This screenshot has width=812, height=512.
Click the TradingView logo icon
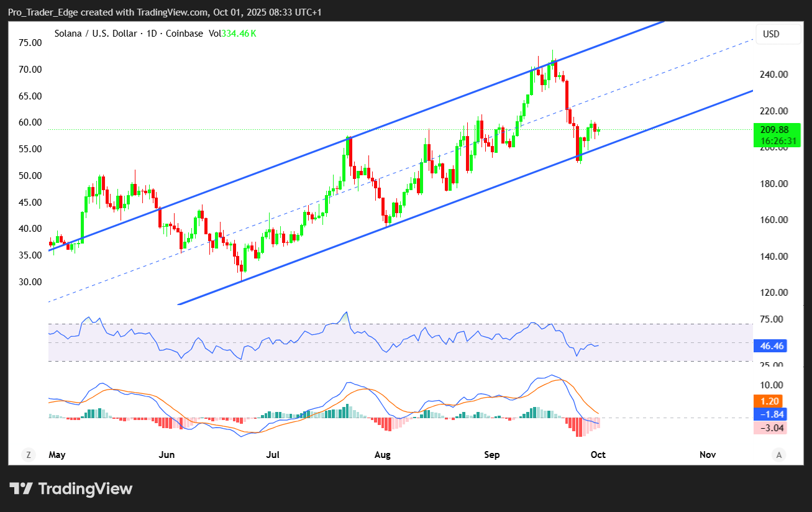pyautogui.click(x=21, y=488)
